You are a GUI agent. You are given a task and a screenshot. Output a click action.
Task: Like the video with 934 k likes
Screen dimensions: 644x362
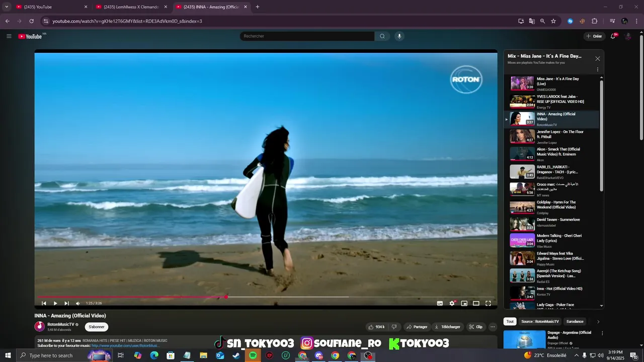point(376,327)
